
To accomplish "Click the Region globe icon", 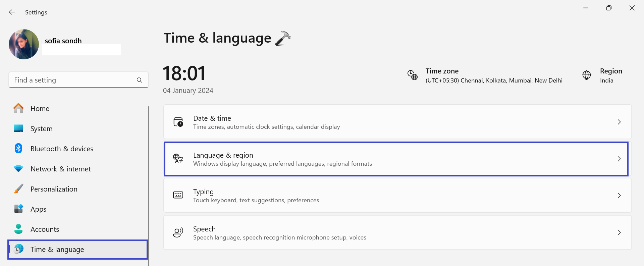I will coord(586,75).
